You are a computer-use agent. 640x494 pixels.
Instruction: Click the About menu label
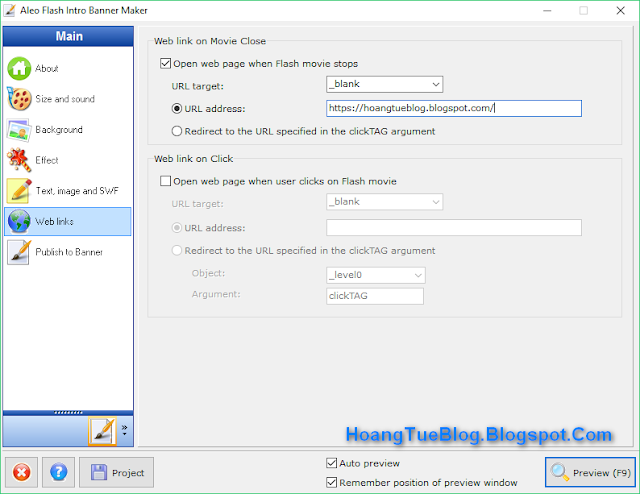point(47,68)
